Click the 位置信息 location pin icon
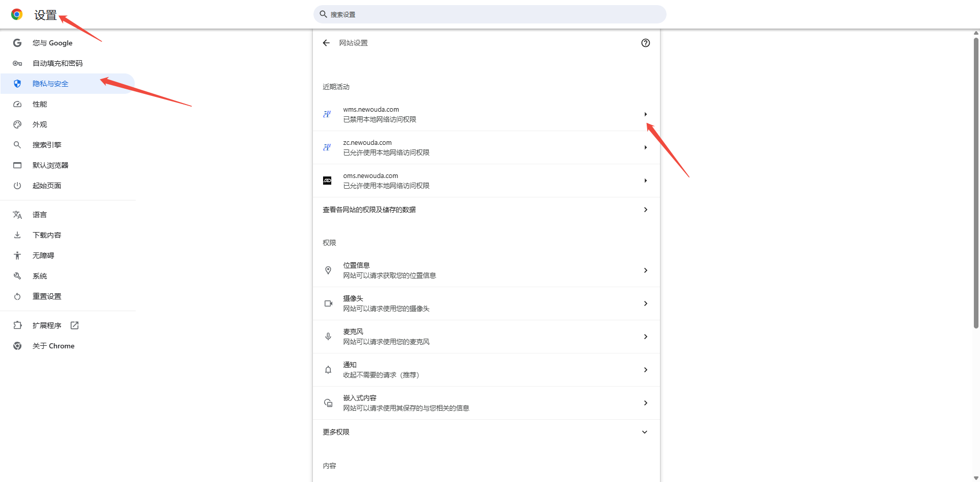The height and width of the screenshot is (482, 980). 328,270
